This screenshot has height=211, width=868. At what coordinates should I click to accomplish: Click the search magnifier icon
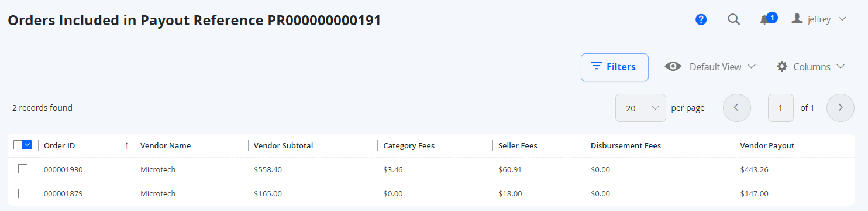(733, 19)
